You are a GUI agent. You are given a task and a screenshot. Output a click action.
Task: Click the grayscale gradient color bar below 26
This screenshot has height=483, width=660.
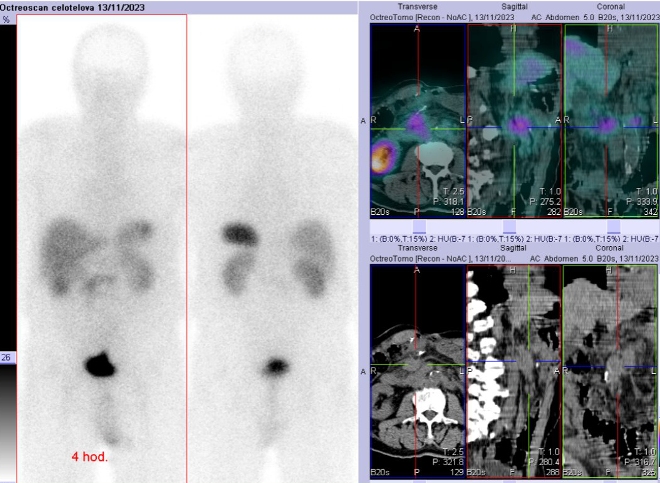coord(8,423)
